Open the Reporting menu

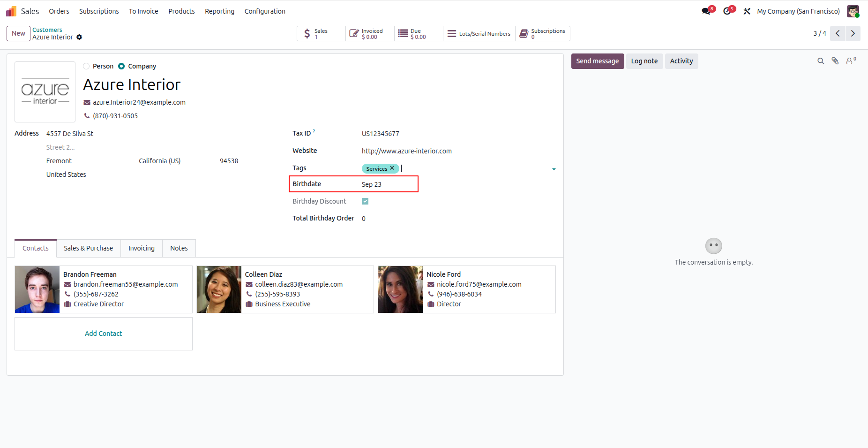click(x=219, y=11)
